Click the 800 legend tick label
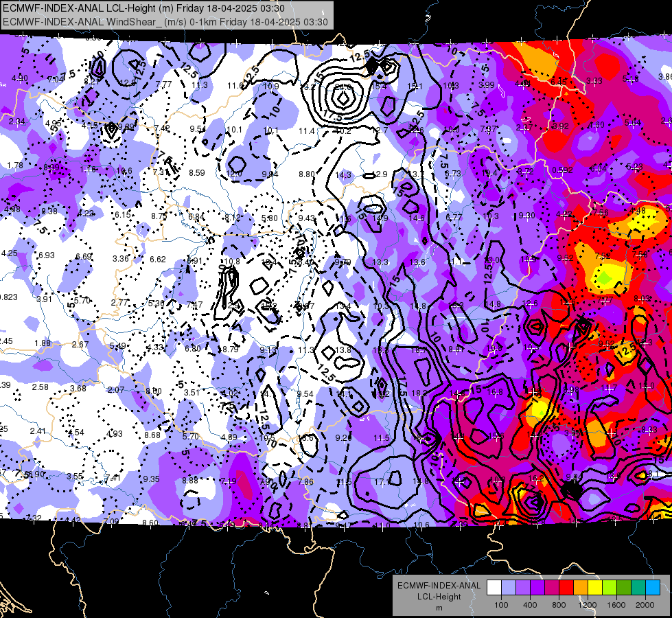 click(559, 605)
